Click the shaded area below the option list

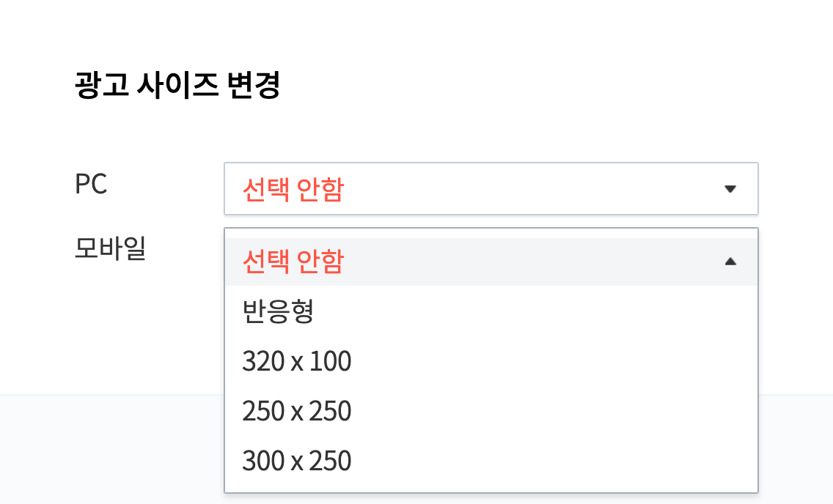(x=110, y=447)
